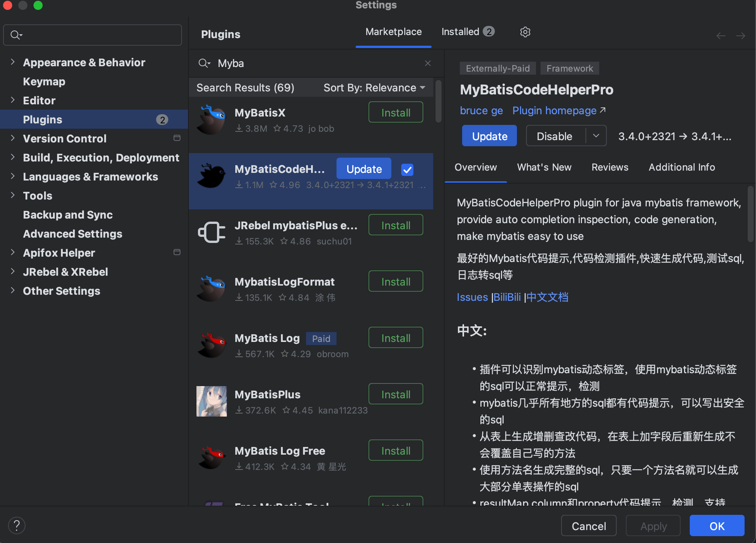Click the plugins settings gear icon

525,32
